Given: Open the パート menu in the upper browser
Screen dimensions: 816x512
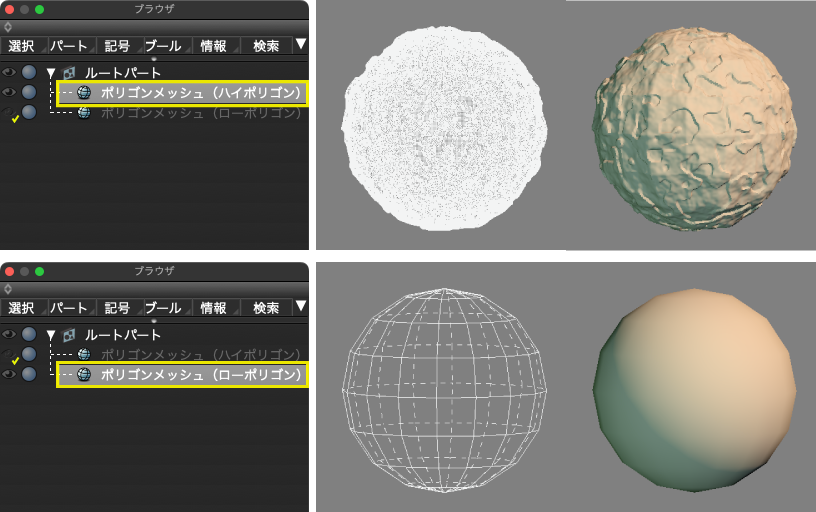Looking at the screenshot, I should click(x=72, y=46).
